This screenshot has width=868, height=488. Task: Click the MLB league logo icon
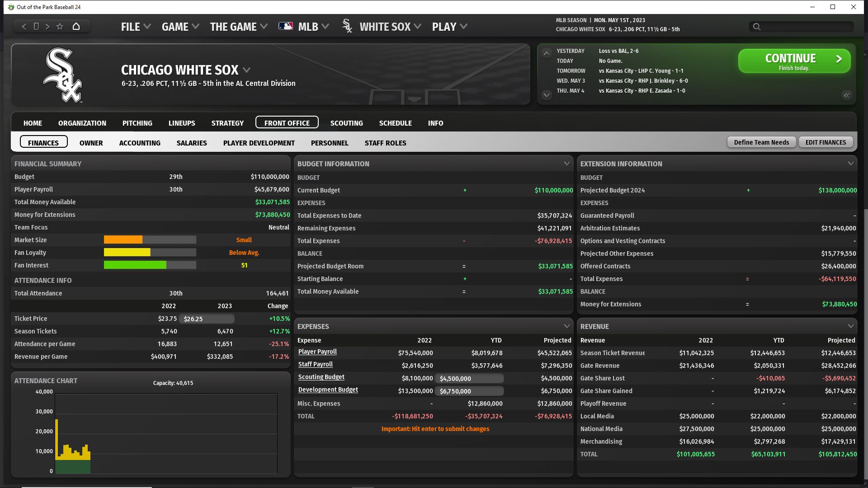pos(286,27)
